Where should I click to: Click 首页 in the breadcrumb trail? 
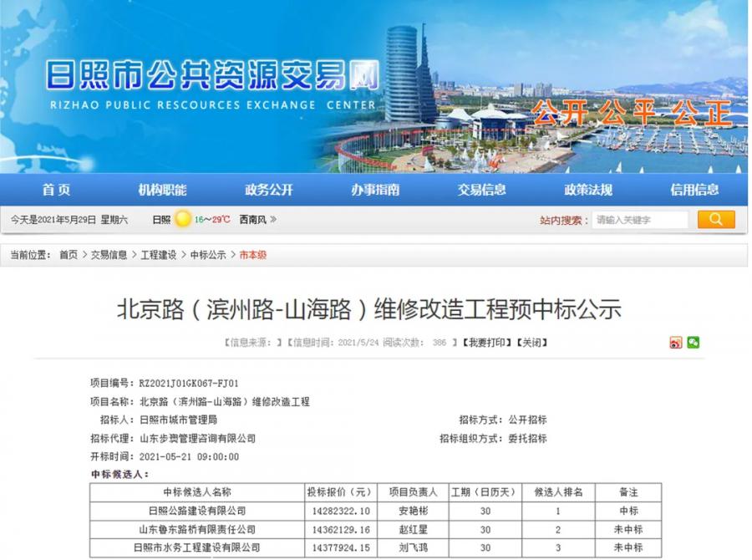tap(69, 255)
